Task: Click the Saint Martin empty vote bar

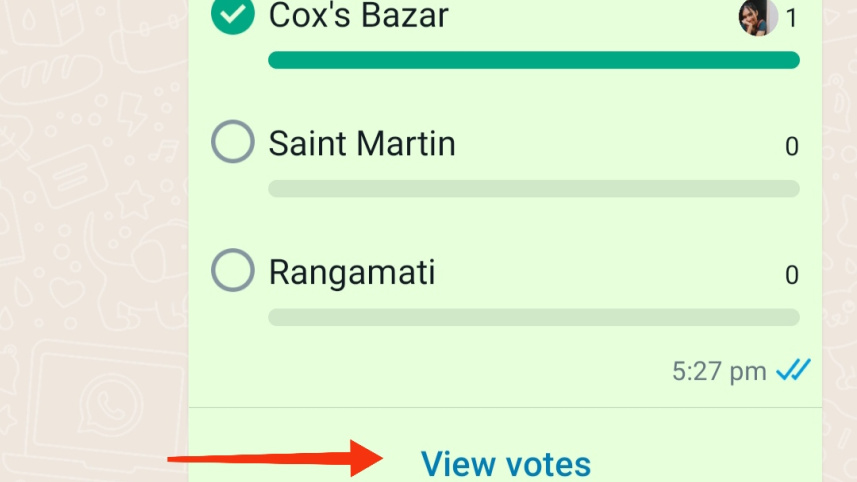Action: (x=533, y=188)
